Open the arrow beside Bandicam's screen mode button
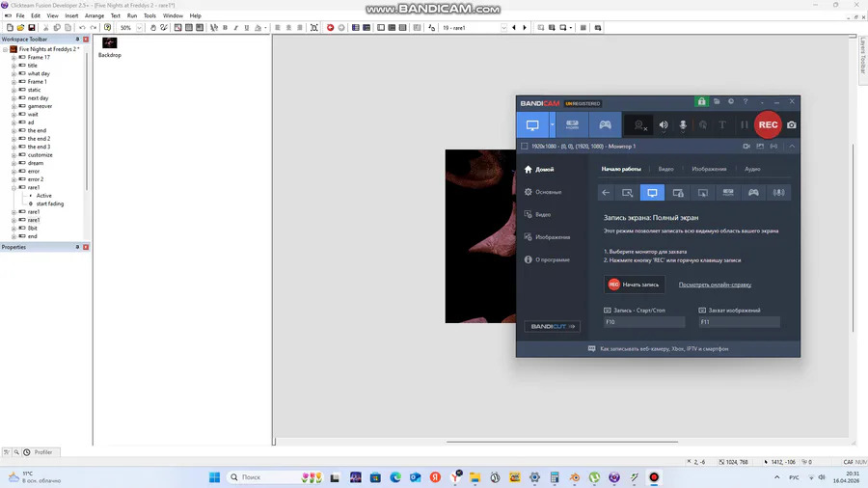Viewport: 868px width, 488px height. 552,125
